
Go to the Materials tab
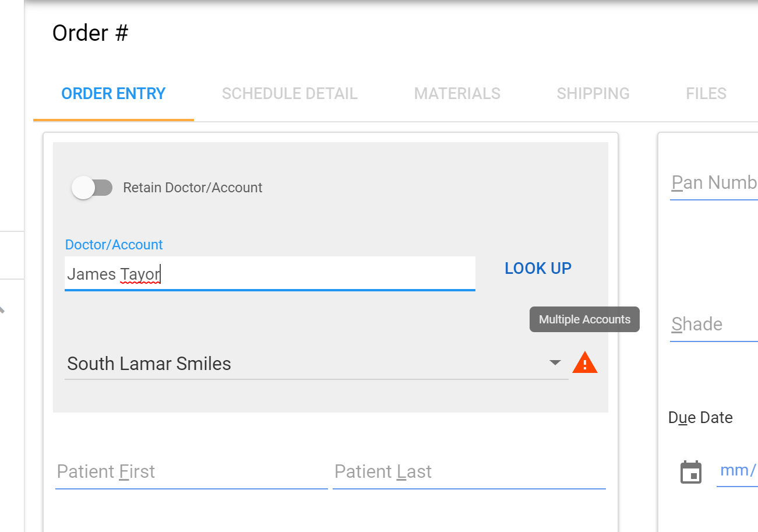[x=457, y=94]
